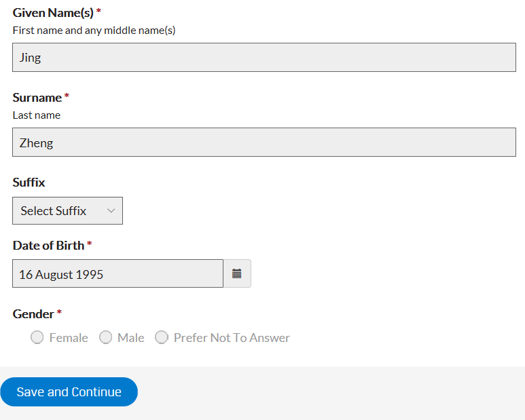Click the "First name and any middle name(s)" hint

tap(94, 31)
